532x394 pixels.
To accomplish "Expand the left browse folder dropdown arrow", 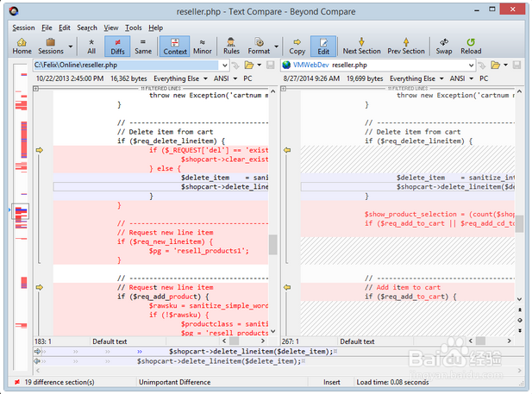I will coord(260,65).
